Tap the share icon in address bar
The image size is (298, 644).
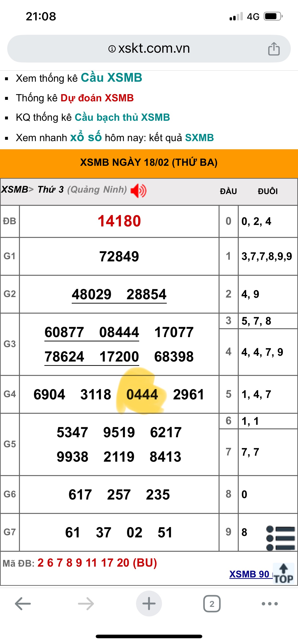[x=274, y=49]
